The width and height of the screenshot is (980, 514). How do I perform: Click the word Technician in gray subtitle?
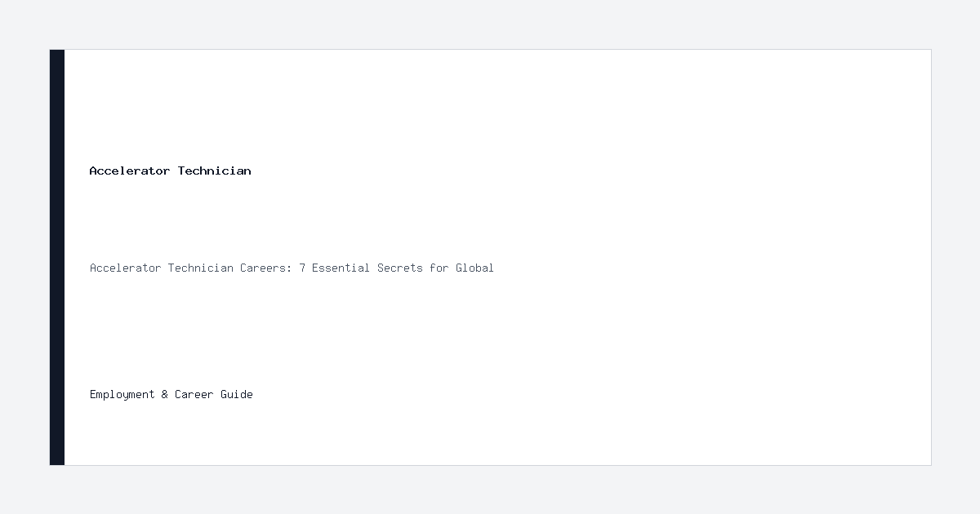tap(201, 268)
